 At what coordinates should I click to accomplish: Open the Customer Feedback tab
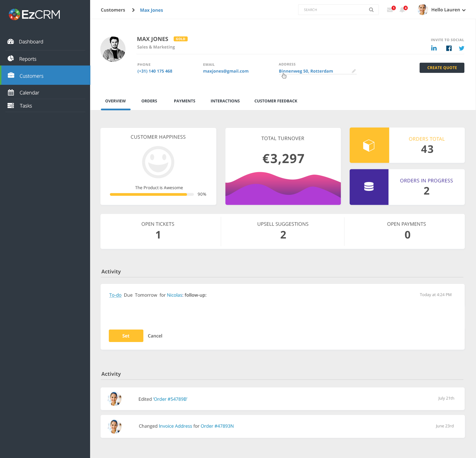click(x=276, y=101)
